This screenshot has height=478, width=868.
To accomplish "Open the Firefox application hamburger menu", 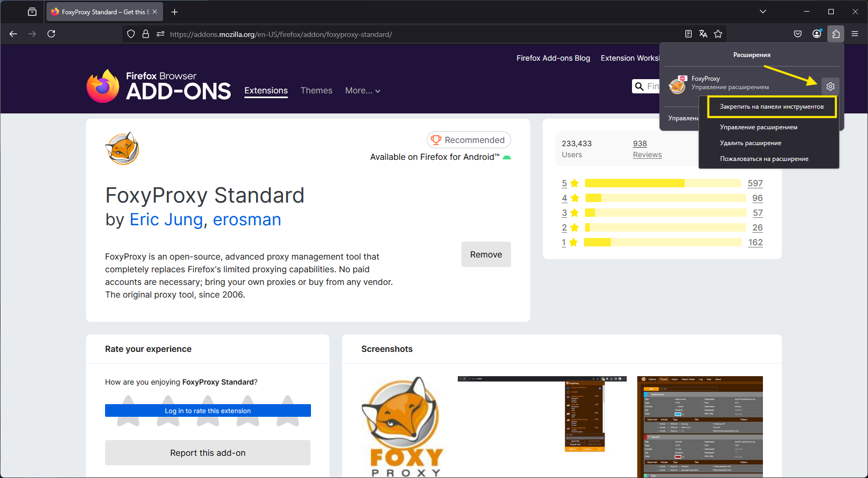I will pyautogui.click(x=855, y=34).
